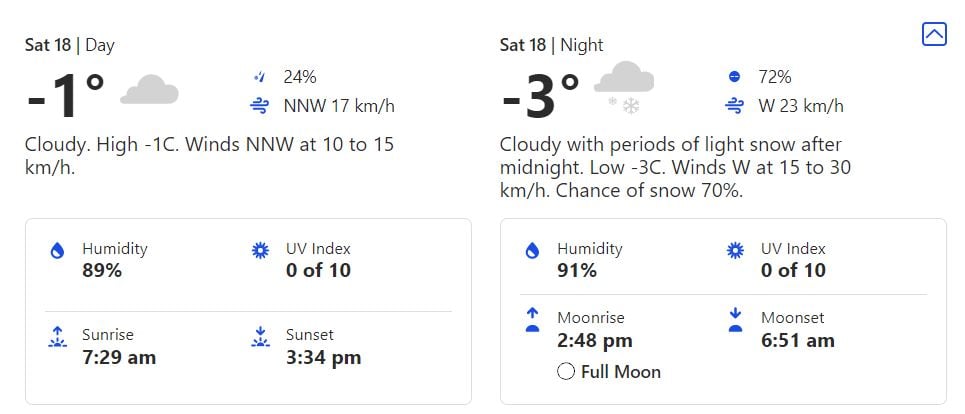Click the Sat 18 Day heading
Image resolution: width=965 pixels, height=414 pixels.
(x=69, y=45)
